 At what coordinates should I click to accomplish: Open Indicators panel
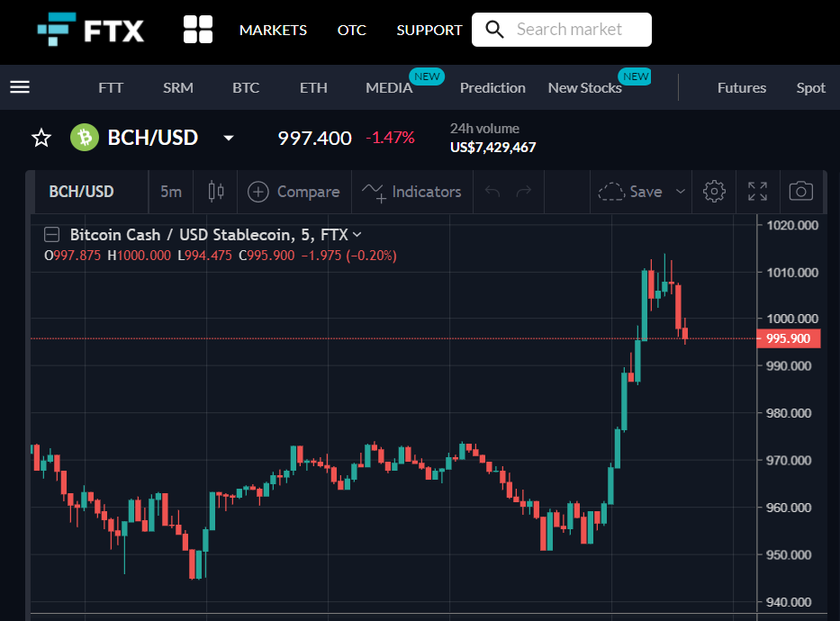tap(411, 192)
